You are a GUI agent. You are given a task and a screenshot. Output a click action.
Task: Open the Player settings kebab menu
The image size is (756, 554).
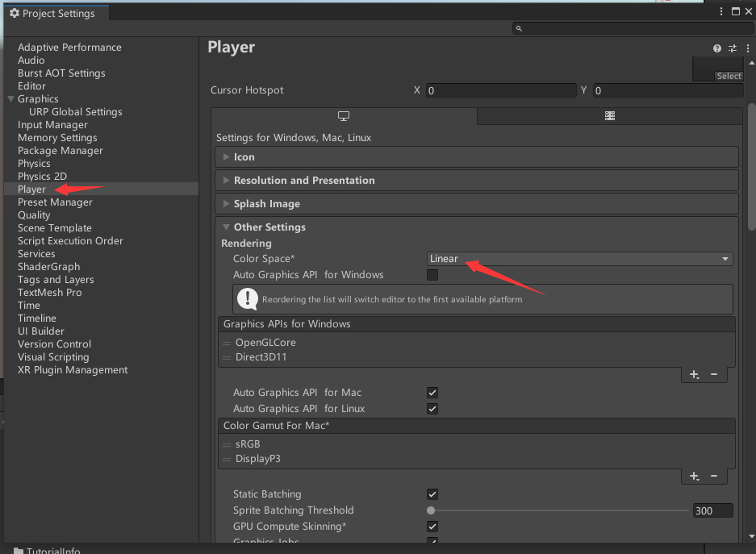pyautogui.click(x=748, y=48)
